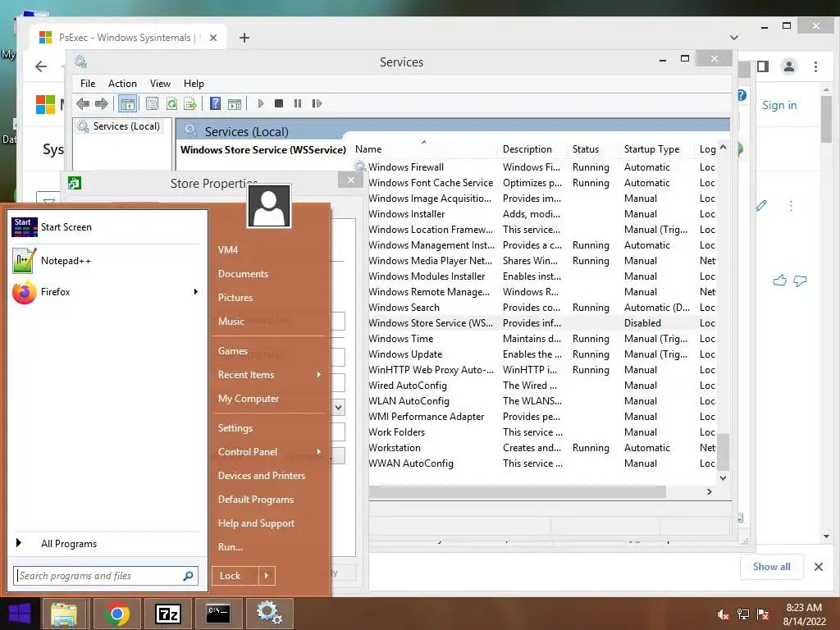Image resolution: width=840 pixels, height=630 pixels.
Task: Select Workstation service row
Action: [x=542, y=448]
